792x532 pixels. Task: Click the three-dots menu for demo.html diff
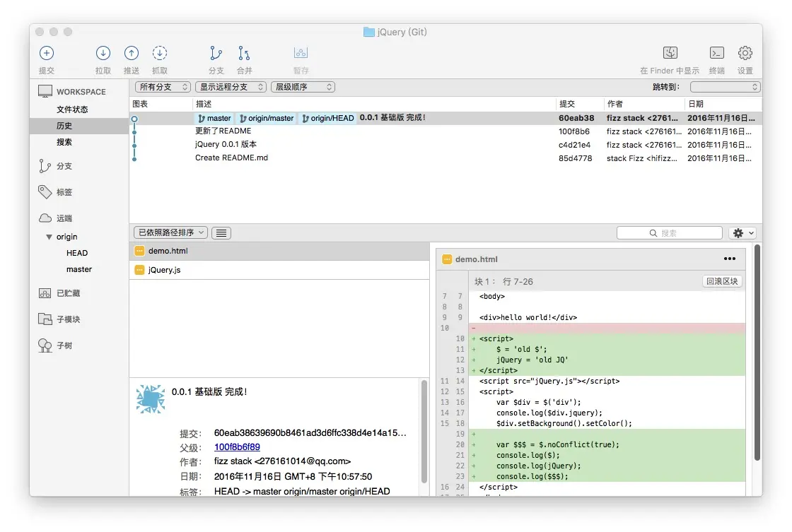point(729,259)
